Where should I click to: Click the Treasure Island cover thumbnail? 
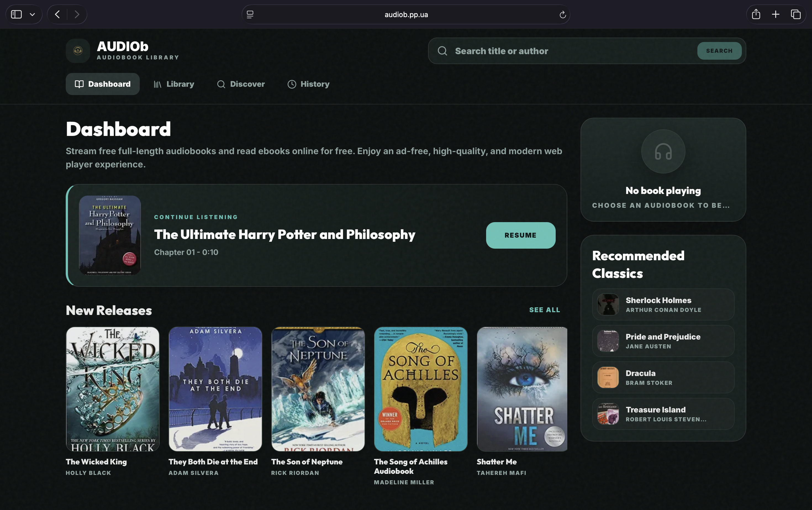(608, 414)
